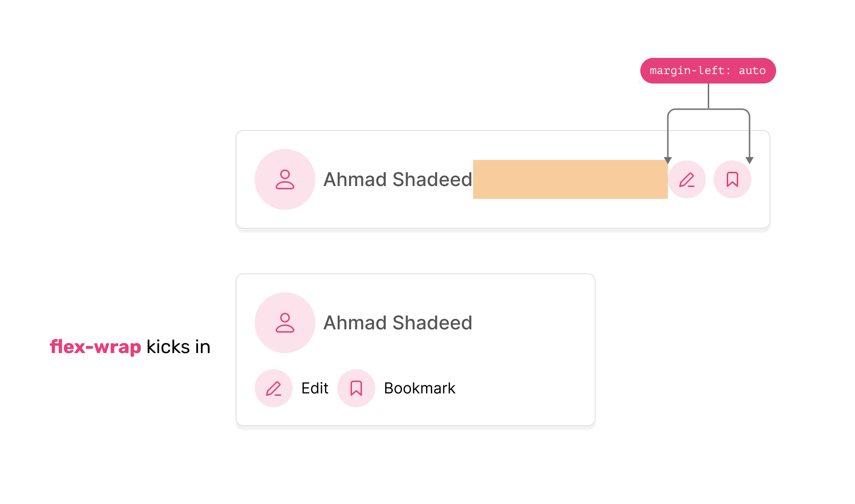This screenshot has width=855, height=504.
Task: Click the vertical connector line under the margin-left label
Action: coord(708,96)
